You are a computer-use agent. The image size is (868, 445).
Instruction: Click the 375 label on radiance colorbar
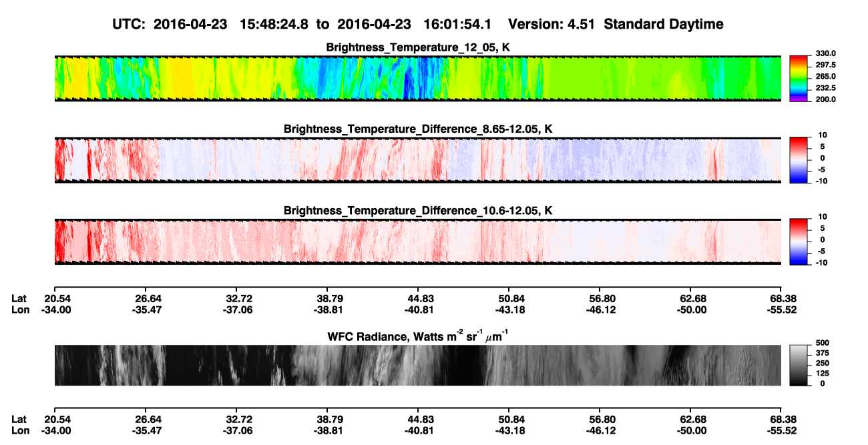(822, 353)
